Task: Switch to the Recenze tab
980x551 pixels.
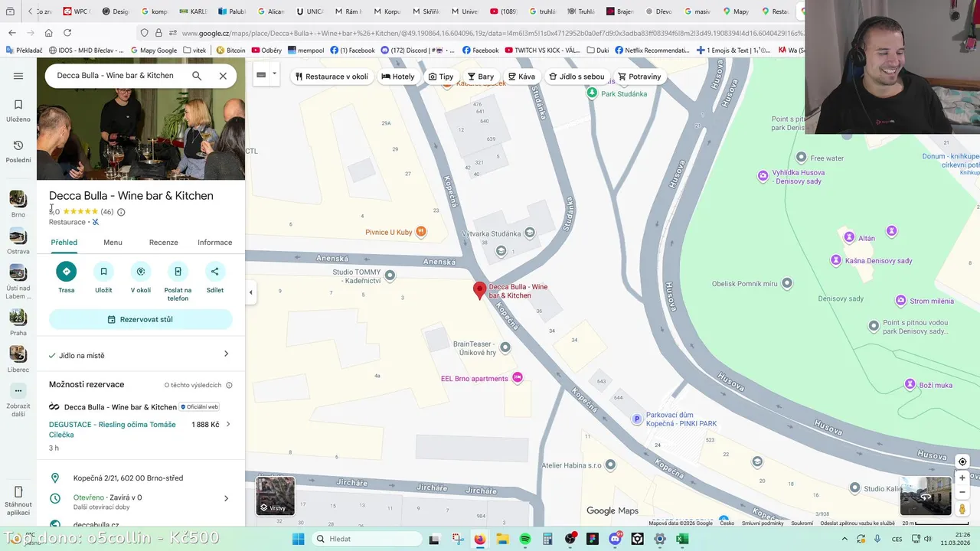Action: 163,243
